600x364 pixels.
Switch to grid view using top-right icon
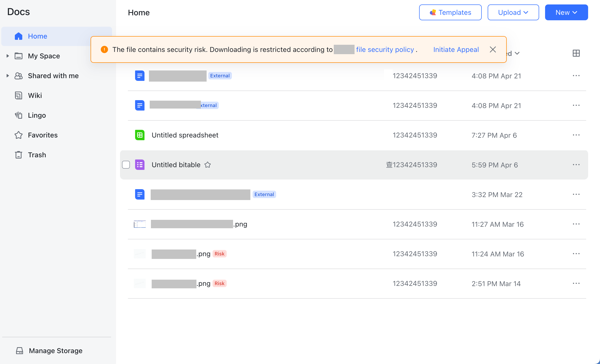click(x=576, y=53)
